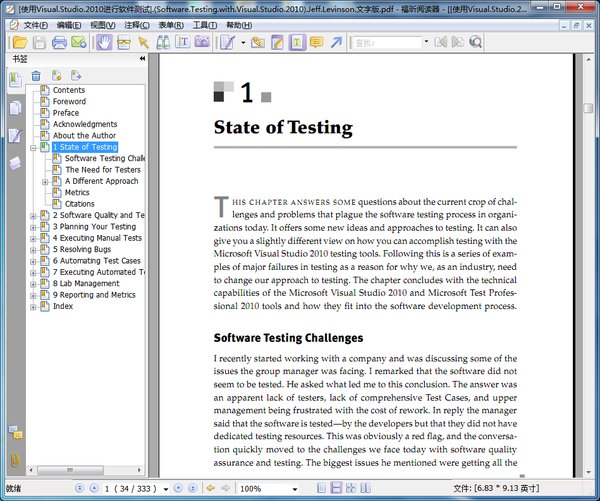
Task: Expand '9 Reporting and Metrics' bookmark
Action: point(33,295)
